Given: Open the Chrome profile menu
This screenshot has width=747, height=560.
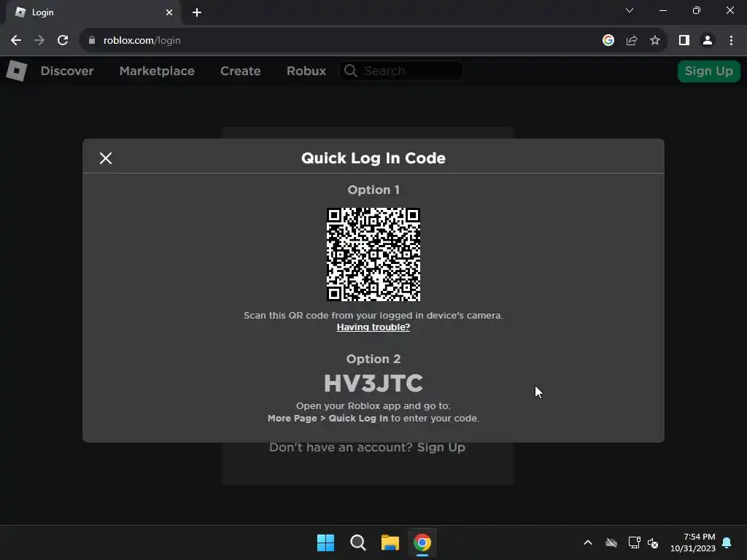Looking at the screenshot, I should 708,41.
